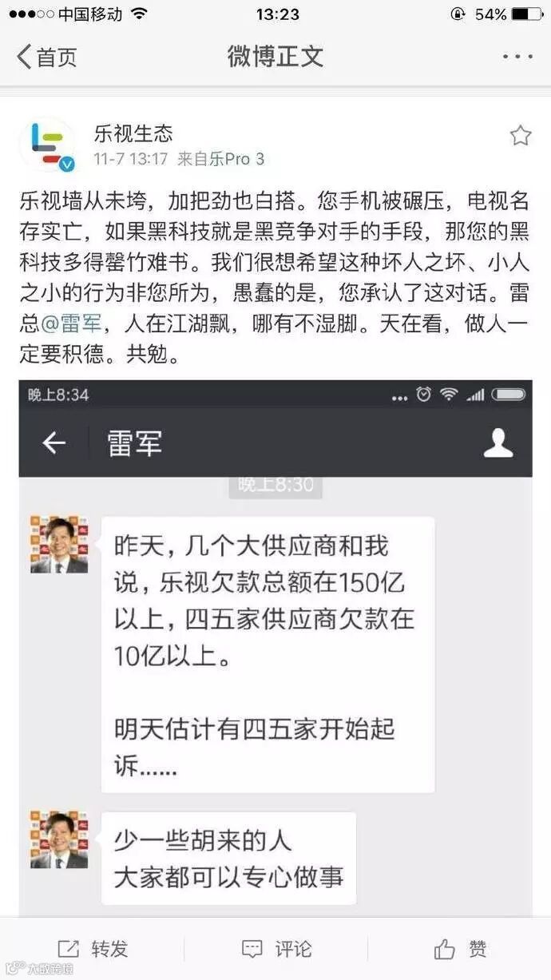
Task: Tap the 微博正文 page title
Action: click(x=275, y=57)
